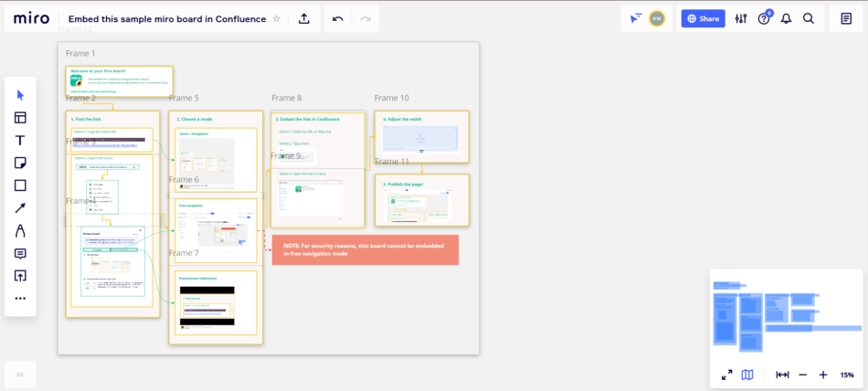Expand more tools with three dots

(x=20, y=298)
